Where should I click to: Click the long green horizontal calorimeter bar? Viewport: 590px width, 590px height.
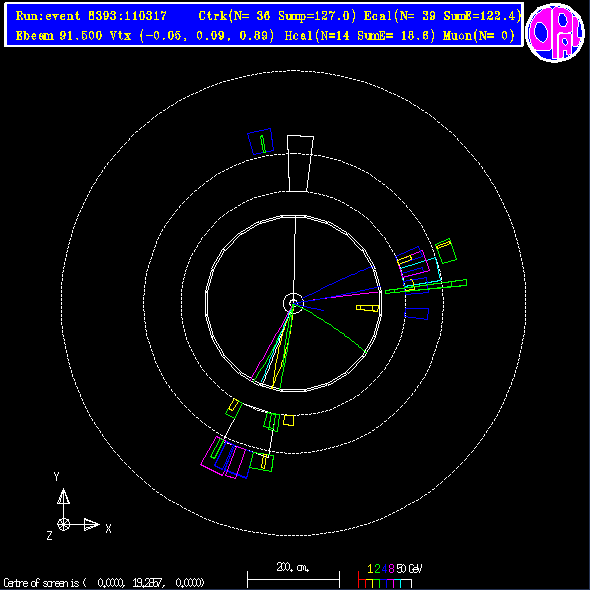(426, 286)
